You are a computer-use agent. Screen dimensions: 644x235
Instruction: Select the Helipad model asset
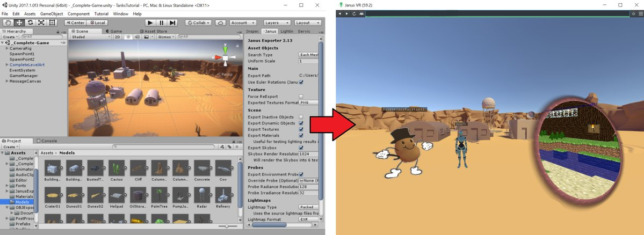tap(117, 195)
